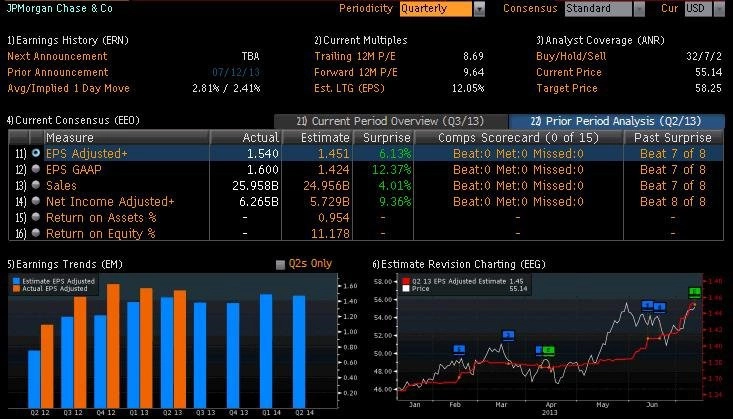Open Estimate Revision Charting (EEG) section
Viewport: 733px width, 419px height.
point(459,264)
